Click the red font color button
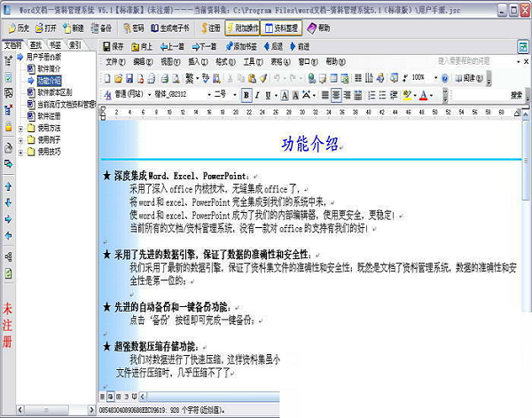Image resolution: width=532 pixels, height=418 pixels. click(424, 95)
